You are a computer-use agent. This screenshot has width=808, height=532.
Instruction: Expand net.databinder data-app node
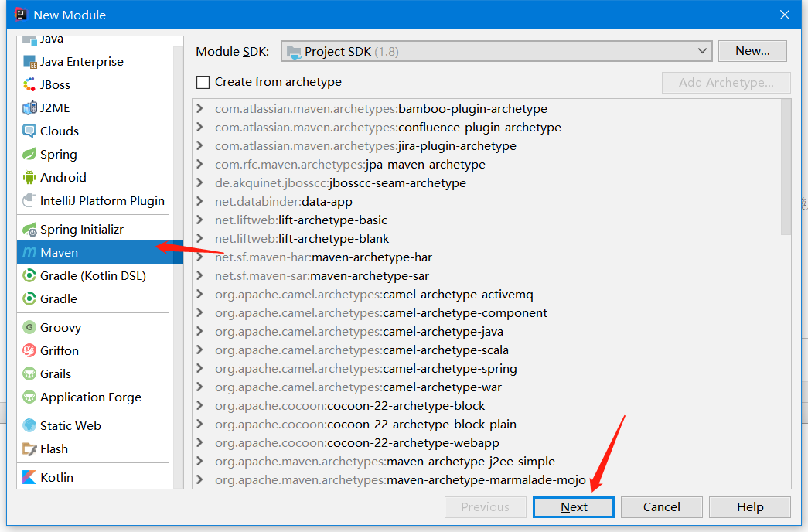click(x=200, y=202)
